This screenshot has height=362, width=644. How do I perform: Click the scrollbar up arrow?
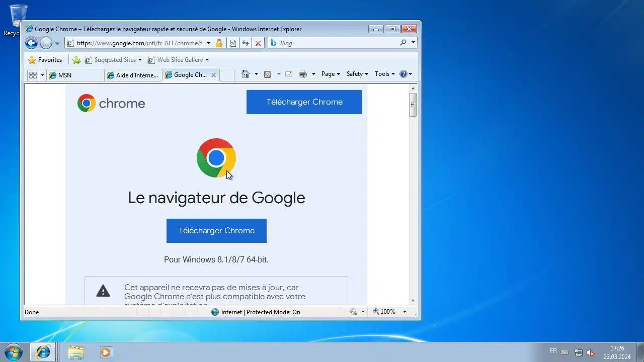click(413, 88)
